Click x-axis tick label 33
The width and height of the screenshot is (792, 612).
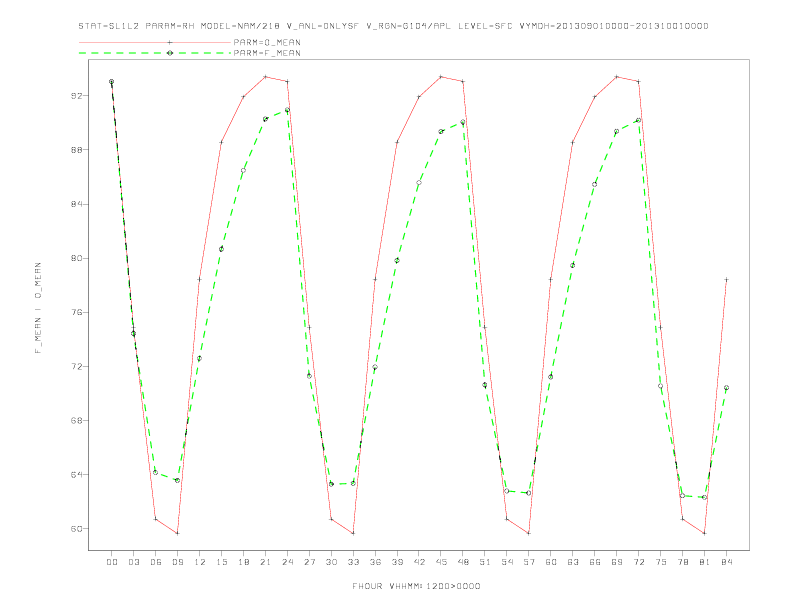pyautogui.click(x=353, y=562)
